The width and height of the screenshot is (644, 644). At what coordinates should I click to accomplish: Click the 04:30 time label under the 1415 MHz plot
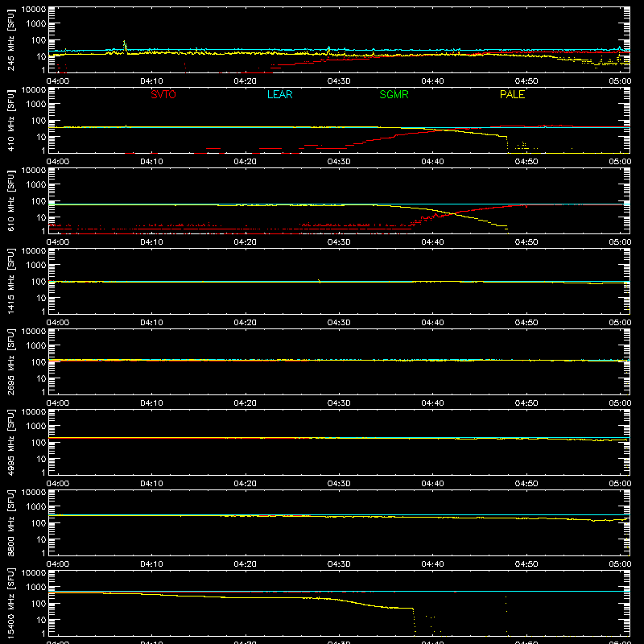(339, 323)
